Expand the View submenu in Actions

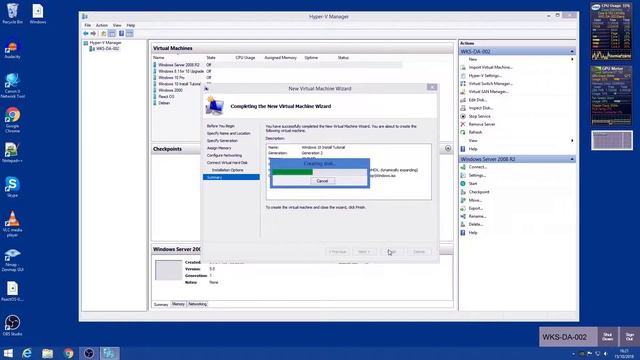pos(572,141)
